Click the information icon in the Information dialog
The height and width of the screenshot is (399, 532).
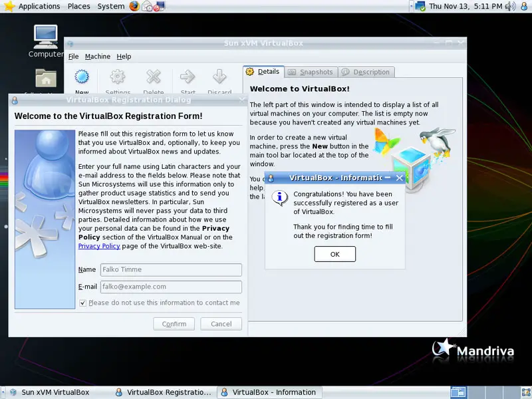[280, 198]
